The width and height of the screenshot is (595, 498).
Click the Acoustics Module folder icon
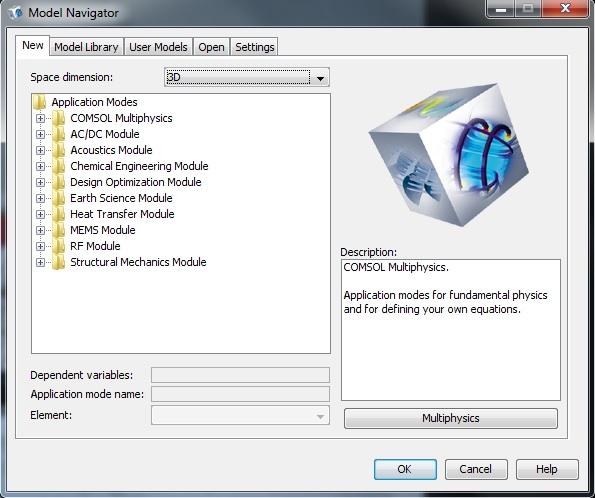58,150
